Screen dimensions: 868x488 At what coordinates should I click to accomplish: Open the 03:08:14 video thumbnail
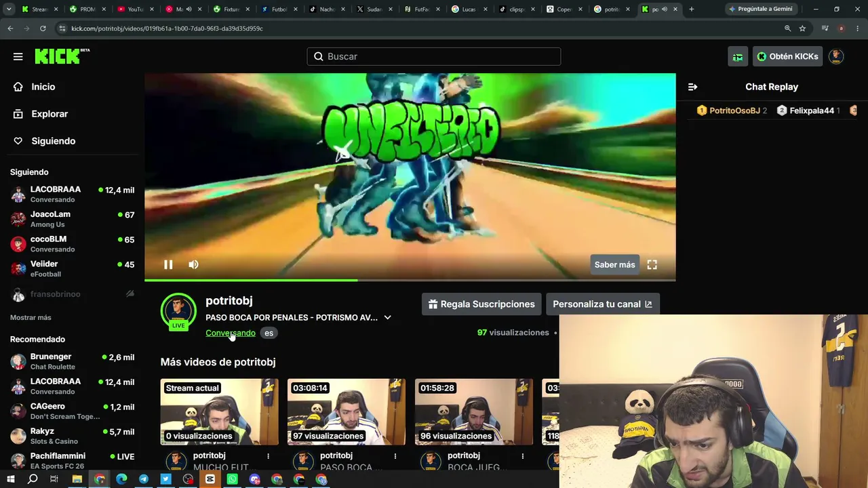point(347,412)
